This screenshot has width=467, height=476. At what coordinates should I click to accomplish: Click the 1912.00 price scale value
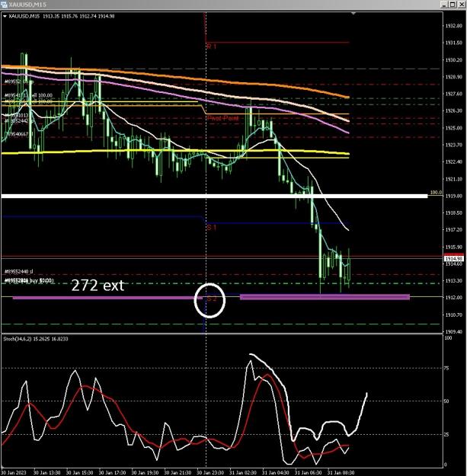[453, 298]
